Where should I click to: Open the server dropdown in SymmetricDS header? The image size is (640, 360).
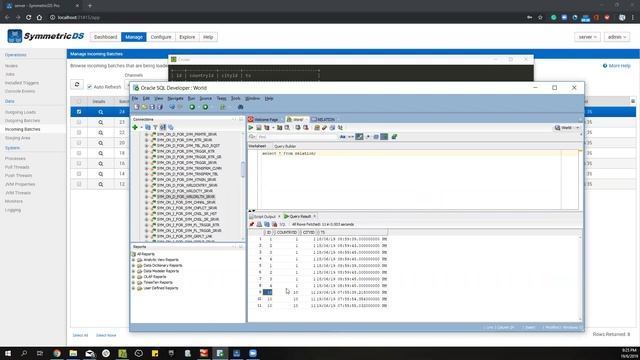tap(587, 37)
